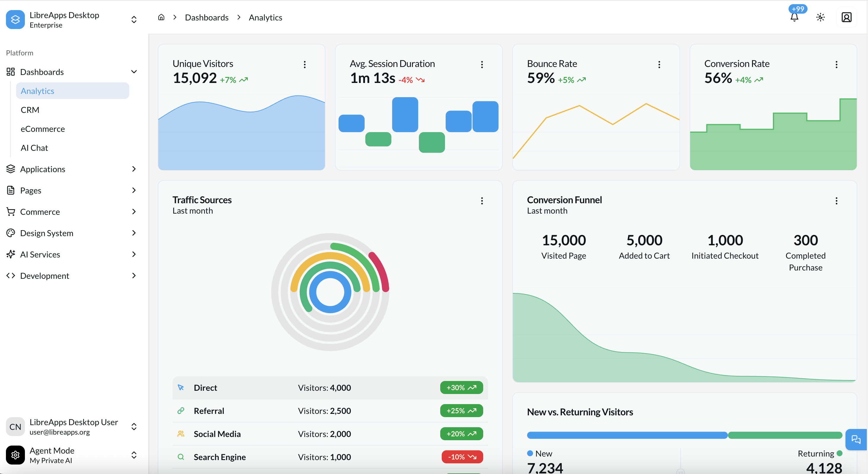
Task: Open the LibreApps Desktop workspace switcher
Action: (x=133, y=20)
